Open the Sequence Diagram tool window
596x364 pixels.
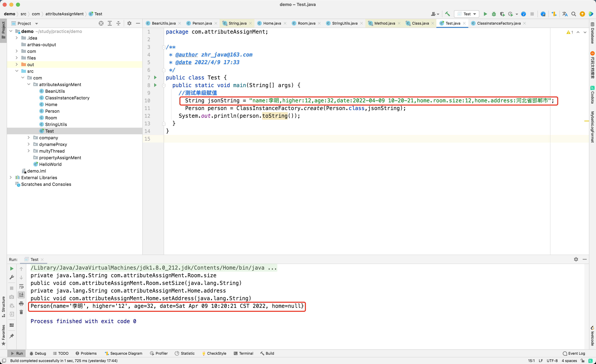pos(123,353)
